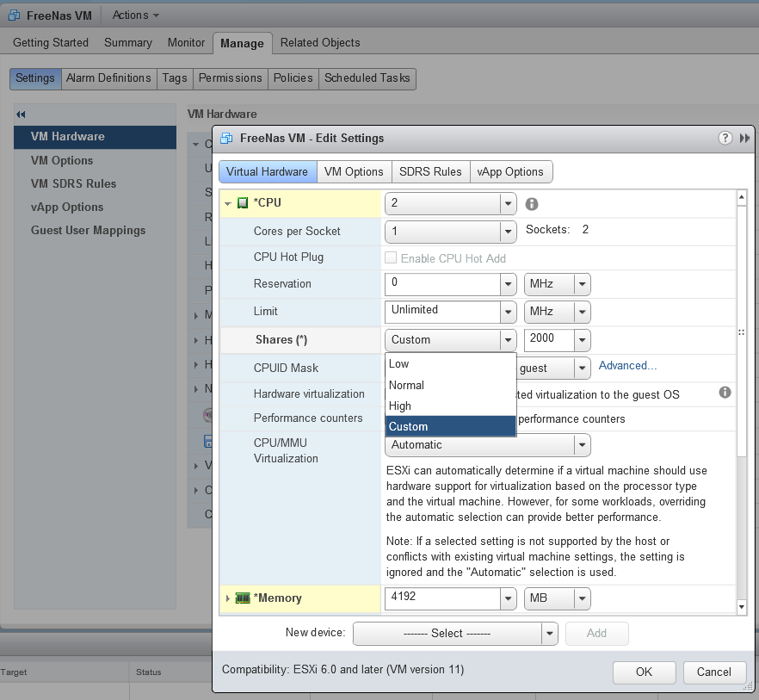Select the Settings sub-tab
Screen dimensions: 759x700
pos(35,78)
